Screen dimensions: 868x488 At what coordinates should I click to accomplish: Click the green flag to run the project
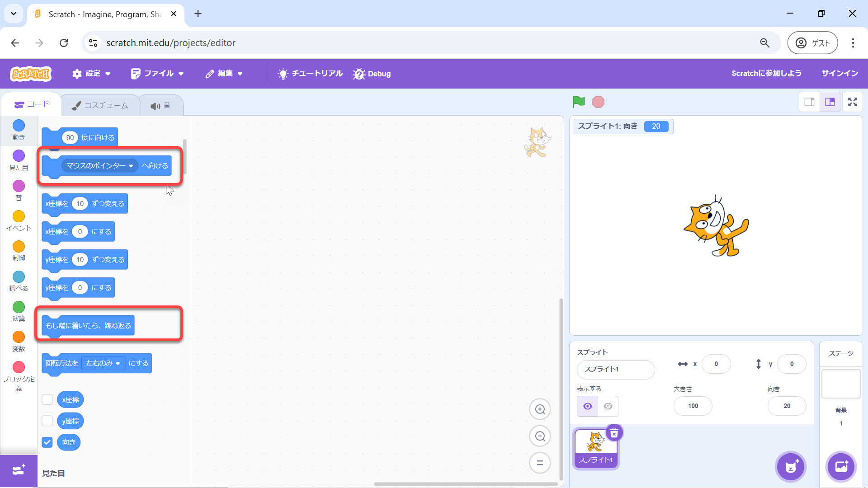coord(579,102)
